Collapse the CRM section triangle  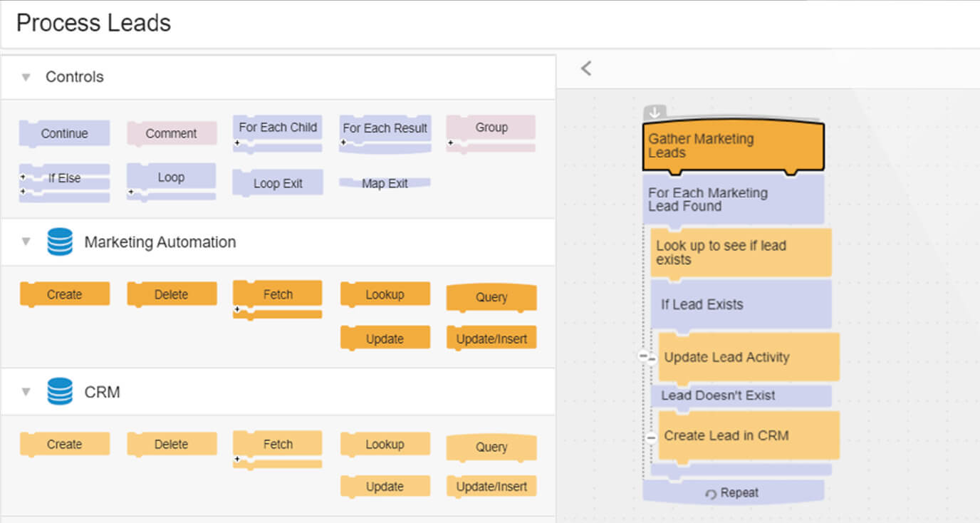click(26, 391)
